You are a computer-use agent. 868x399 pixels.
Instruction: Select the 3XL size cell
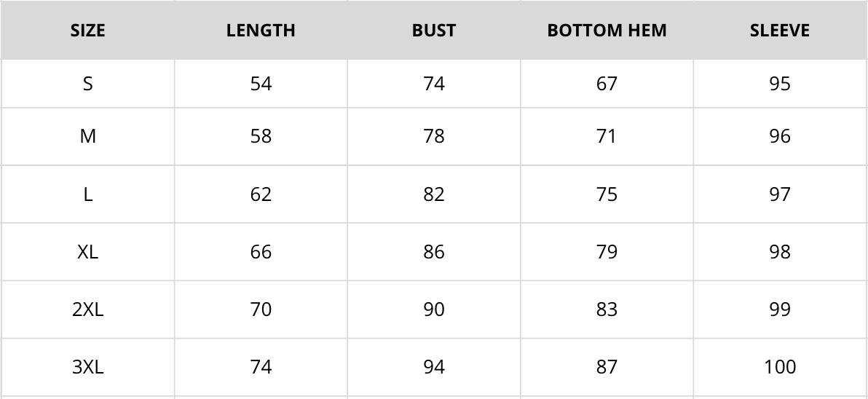point(87,367)
